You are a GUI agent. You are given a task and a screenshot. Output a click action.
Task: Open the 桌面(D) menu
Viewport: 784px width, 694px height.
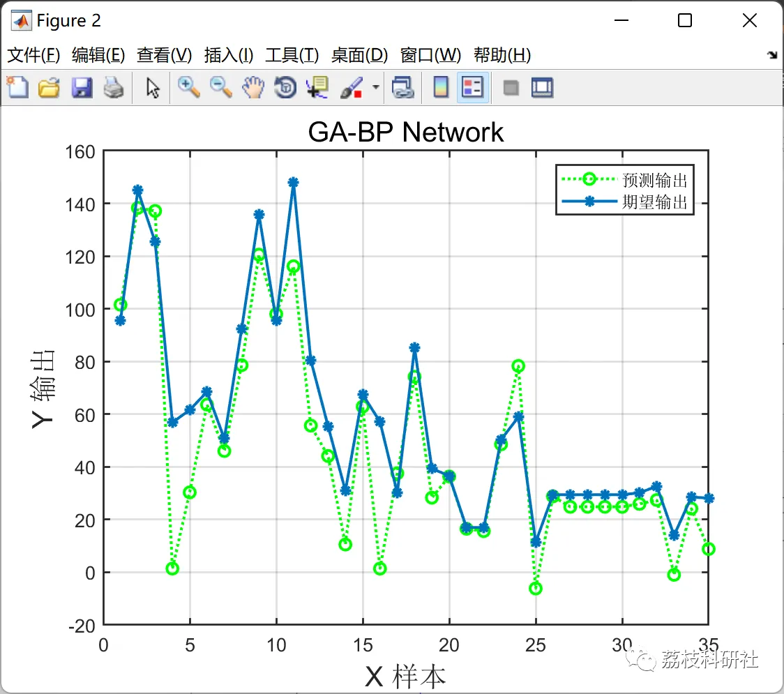click(359, 54)
